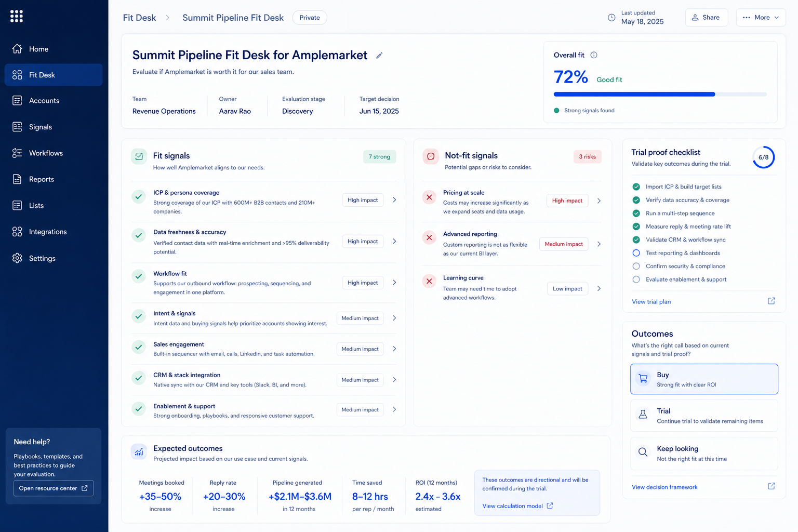Click the red X icon for Pricing at scale
Viewport: 798px width, 532px height.
pyautogui.click(x=429, y=197)
